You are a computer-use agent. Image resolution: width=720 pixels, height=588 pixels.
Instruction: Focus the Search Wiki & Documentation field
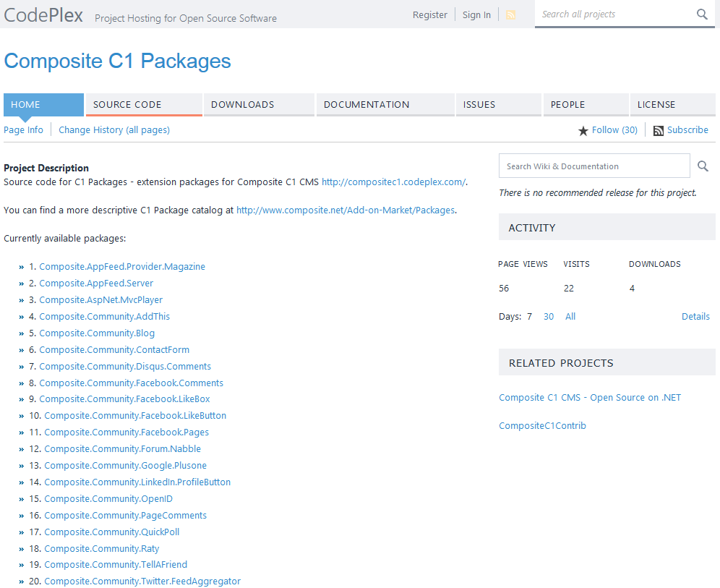(x=594, y=166)
